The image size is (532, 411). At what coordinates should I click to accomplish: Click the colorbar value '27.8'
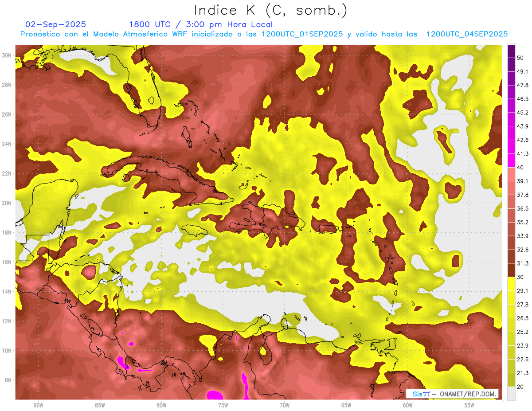coord(523,305)
